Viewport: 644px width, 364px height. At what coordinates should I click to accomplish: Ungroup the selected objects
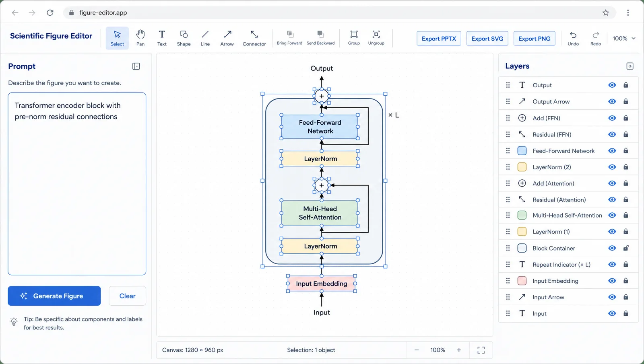(x=376, y=38)
